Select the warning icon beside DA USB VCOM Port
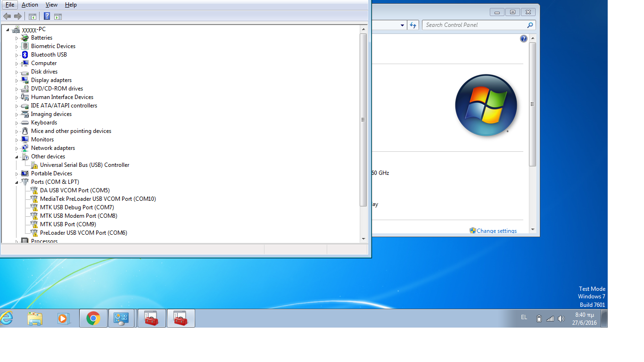The height and width of the screenshot is (362, 644). [34, 190]
